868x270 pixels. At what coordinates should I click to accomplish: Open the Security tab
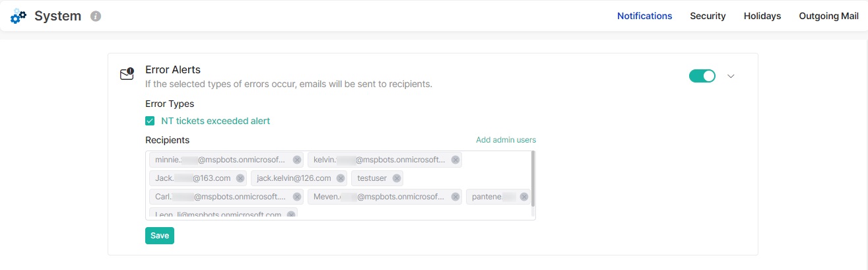tap(708, 16)
